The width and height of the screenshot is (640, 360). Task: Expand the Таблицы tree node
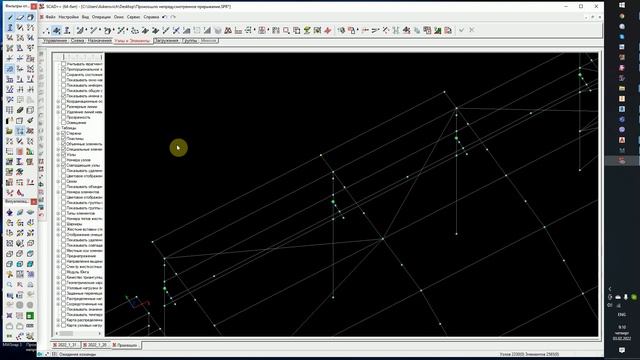click(58, 128)
